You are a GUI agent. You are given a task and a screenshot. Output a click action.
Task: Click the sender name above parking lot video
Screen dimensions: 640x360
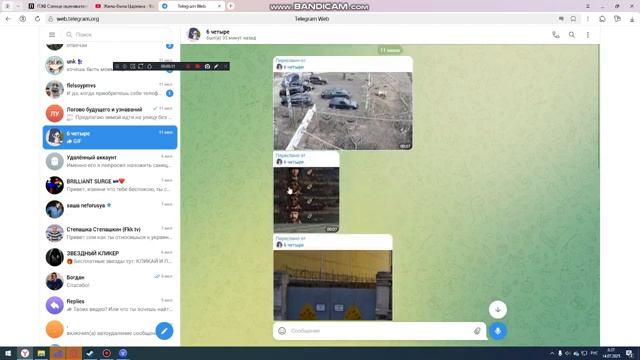[293, 67]
